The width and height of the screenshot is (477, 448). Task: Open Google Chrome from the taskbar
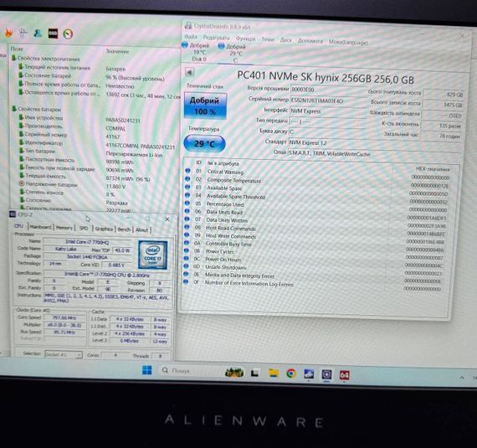tap(291, 373)
